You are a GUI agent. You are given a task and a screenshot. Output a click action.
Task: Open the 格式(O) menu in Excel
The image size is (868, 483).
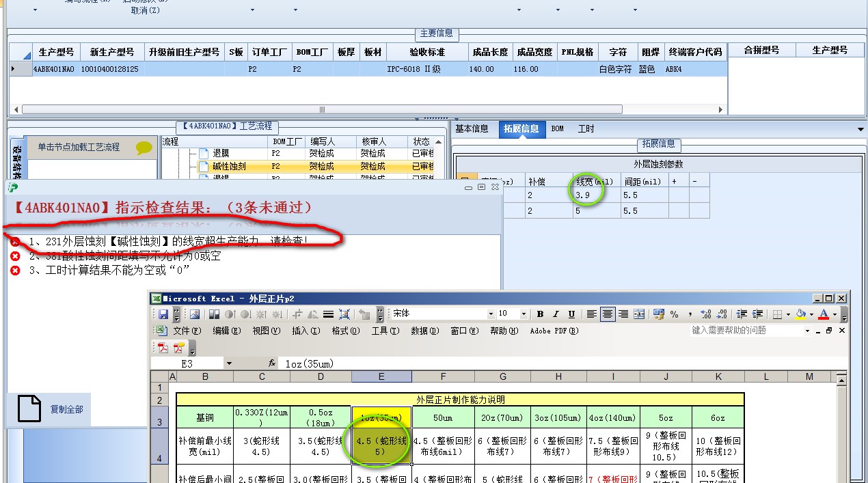(x=345, y=331)
